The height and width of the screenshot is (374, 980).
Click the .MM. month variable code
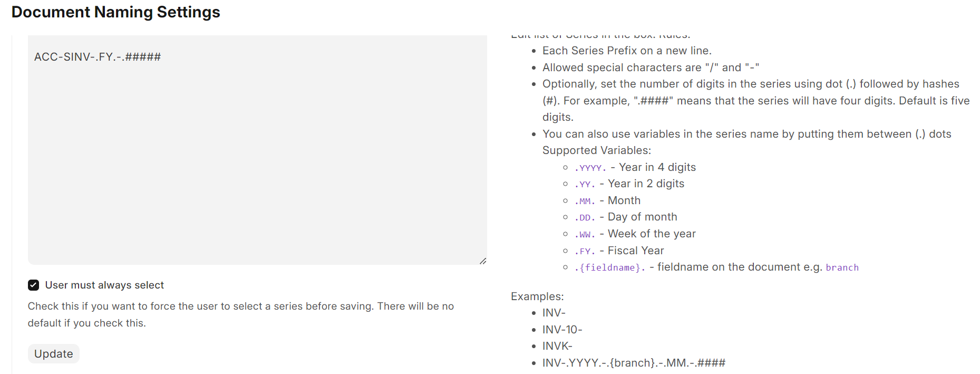(x=585, y=201)
